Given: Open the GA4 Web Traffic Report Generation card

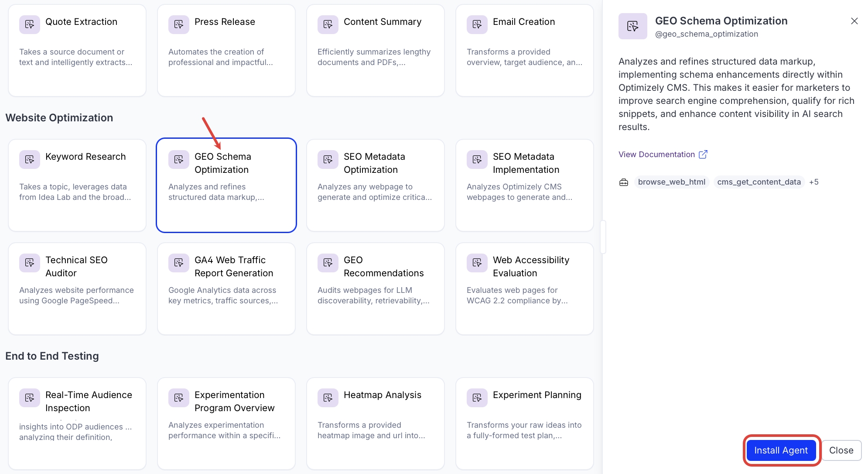Looking at the screenshot, I should coord(226,289).
